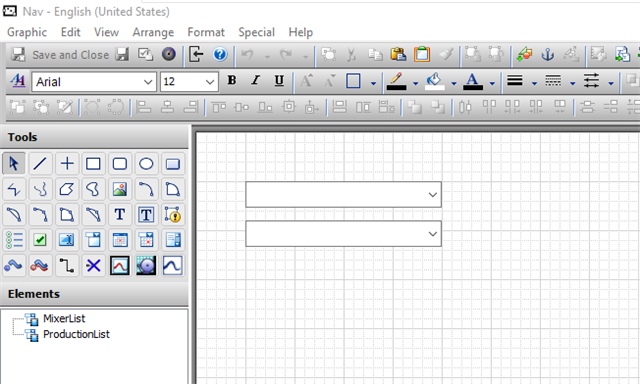Select the Polyline zigzag tool
Screen dimensions: 640x384
[13, 189]
